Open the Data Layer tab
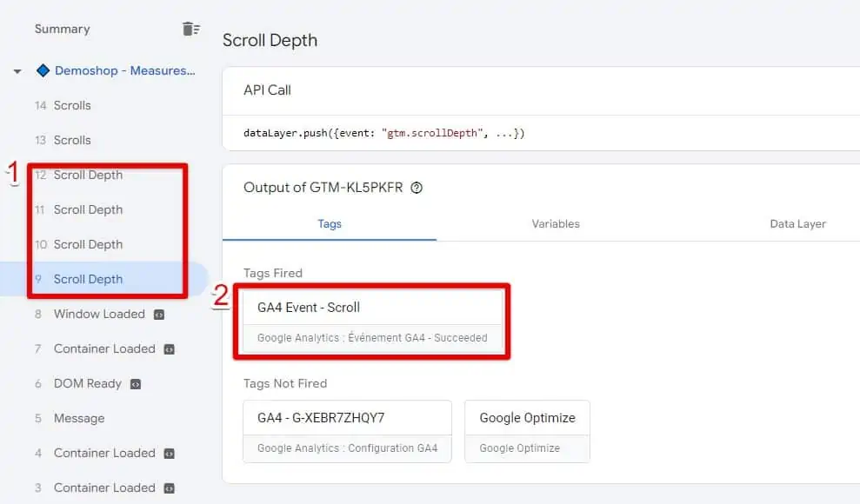This screenshot has height=504, width=860. click(x=797, y=223)
